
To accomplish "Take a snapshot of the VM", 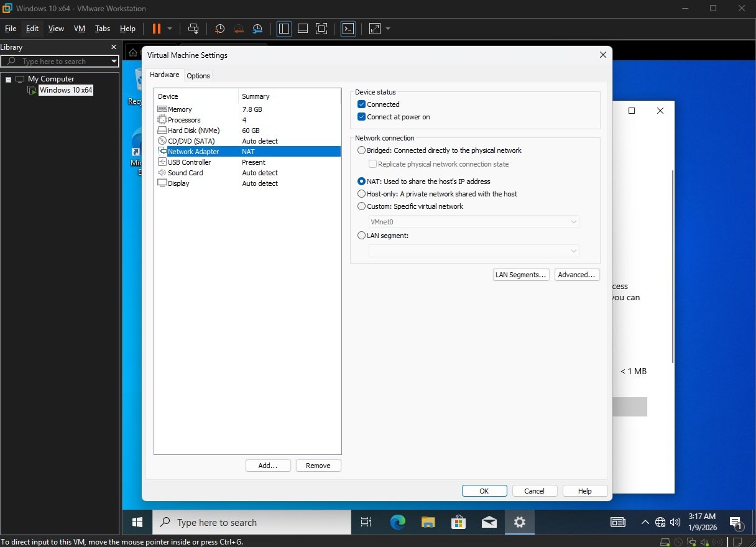I will [x=219, y=29].
